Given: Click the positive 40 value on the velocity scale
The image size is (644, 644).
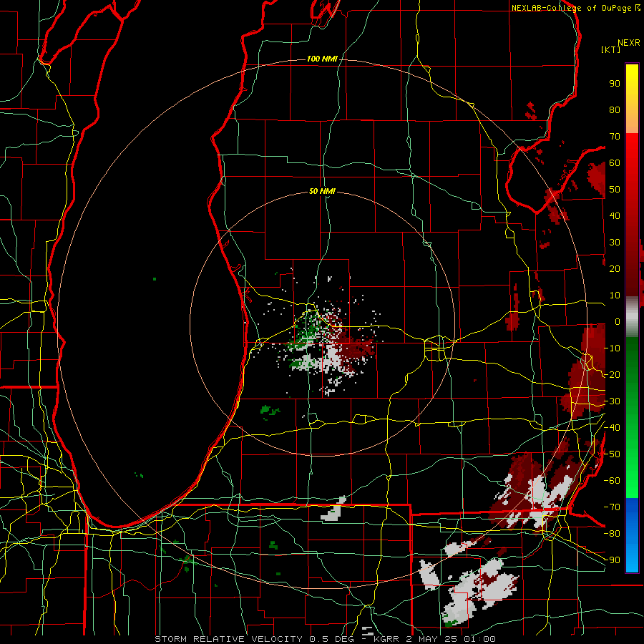Looking at the screenshot, I should (615, 215).
